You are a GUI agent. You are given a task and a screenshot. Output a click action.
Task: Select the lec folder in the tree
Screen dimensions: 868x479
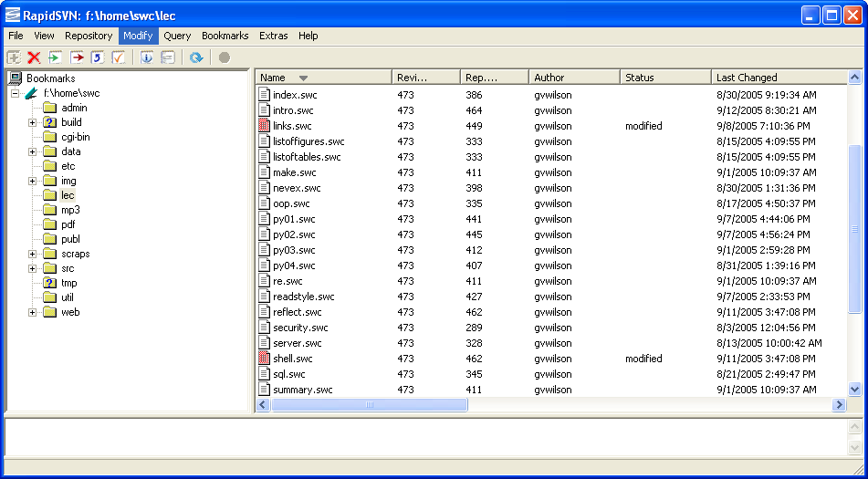[68, 195]
